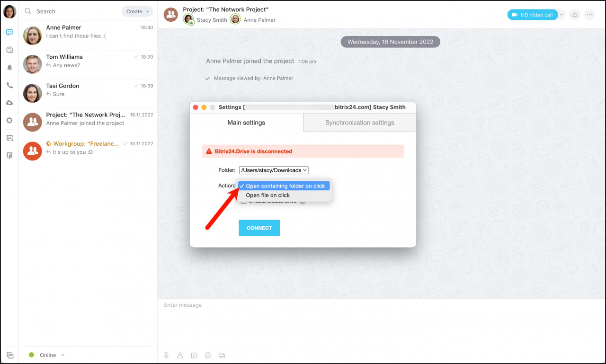The height and width of the screenshot is (364, 606).
Task: Open the three-dots more menu in chat header
Action: (x=589, y=15)
